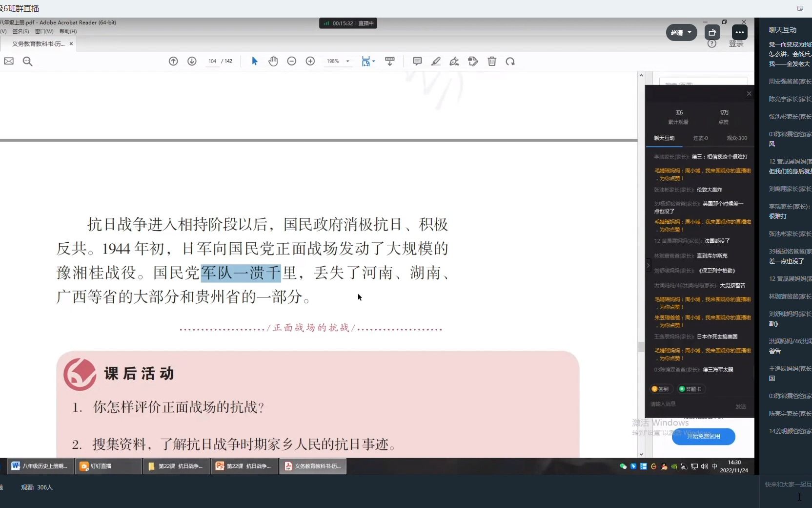This screenshot has height=508, width=812.
Task: Open the 签名(S) menu
Action: click(x=20, y=31)
